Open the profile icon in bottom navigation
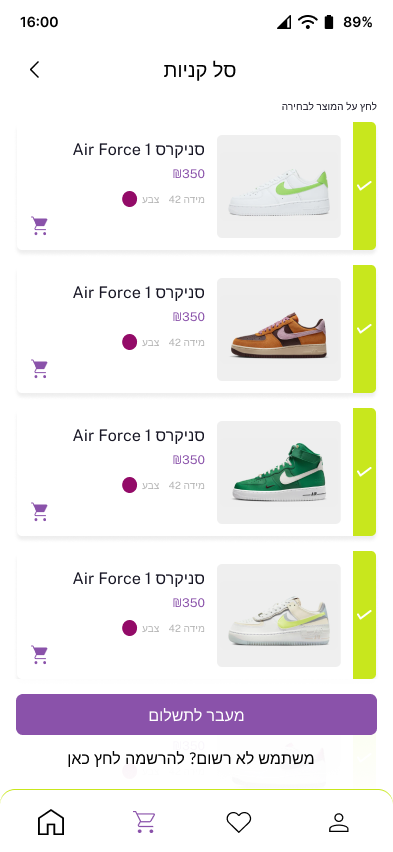Screen dimensions: 393x852 (x=339, y=822)
